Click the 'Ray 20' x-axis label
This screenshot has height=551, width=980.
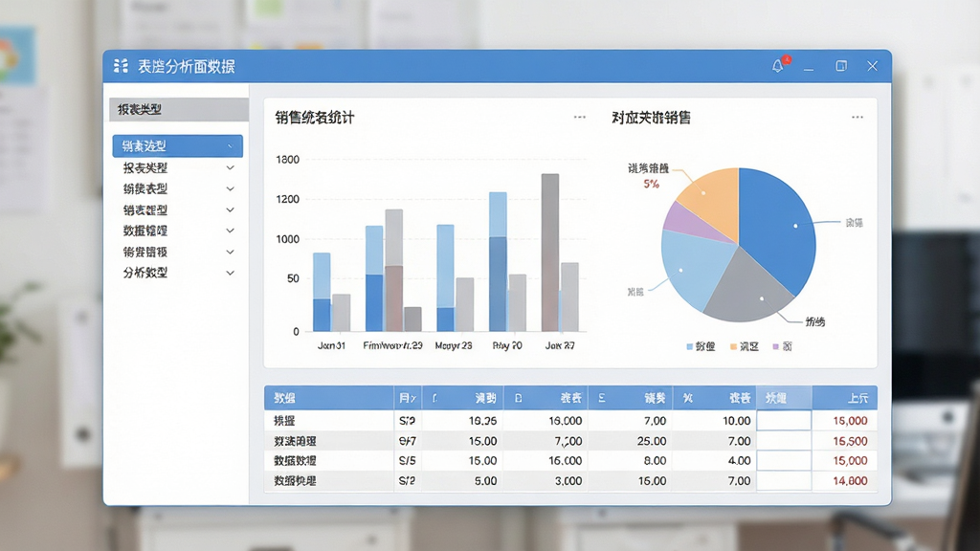pyautogui.click(x=507, y=345)
